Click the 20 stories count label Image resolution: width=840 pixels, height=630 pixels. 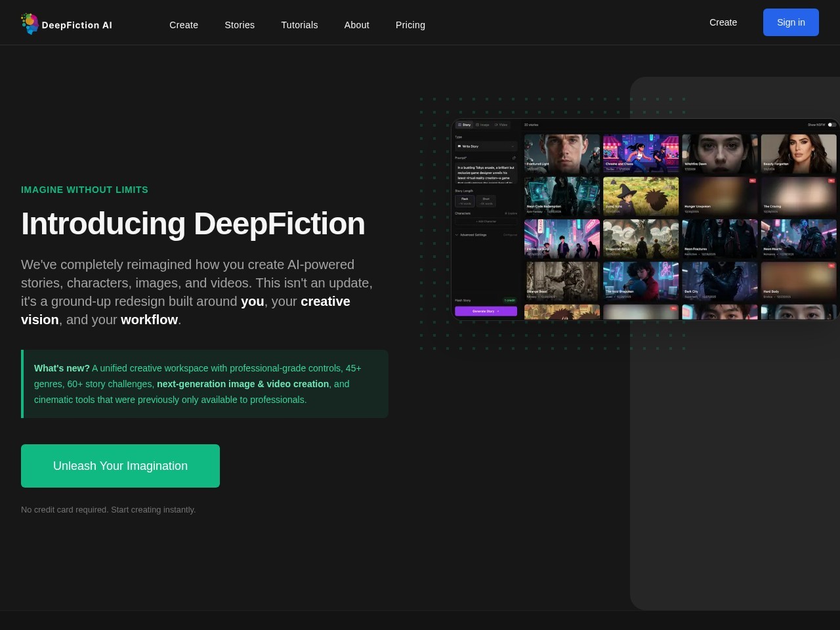pos(532,125)
